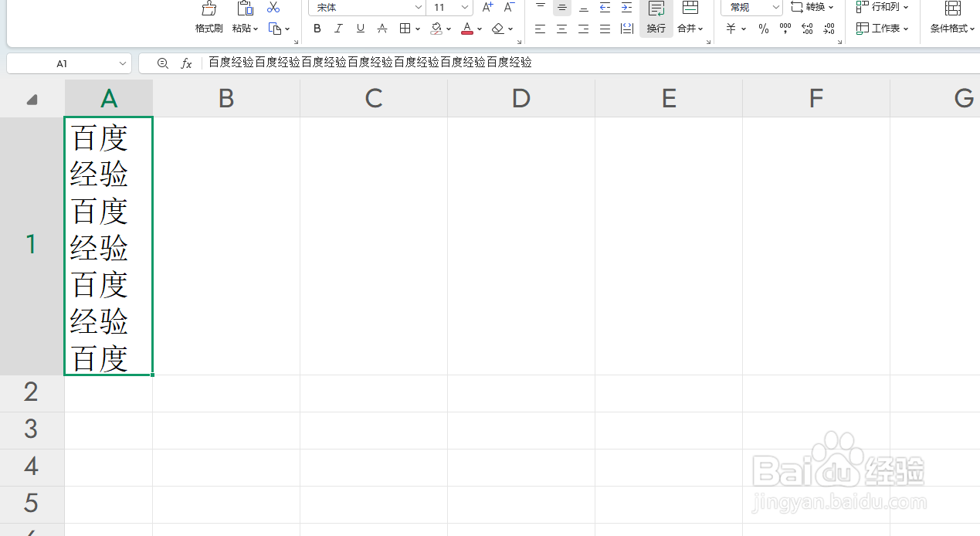Open number settings dialog launcher arrow

840,42
